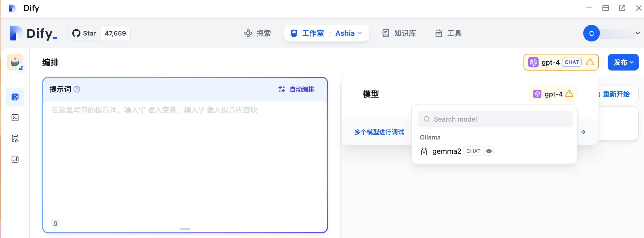Click the account avatar circle
Image resolution: width=644 pixels, height=238 pixels.
(x=591, y=33)
